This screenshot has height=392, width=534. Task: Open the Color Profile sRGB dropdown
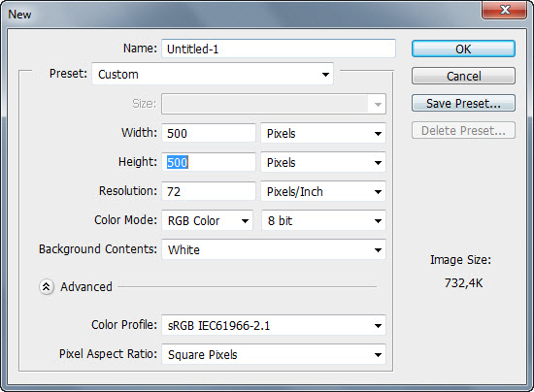(x=274, y=326)
